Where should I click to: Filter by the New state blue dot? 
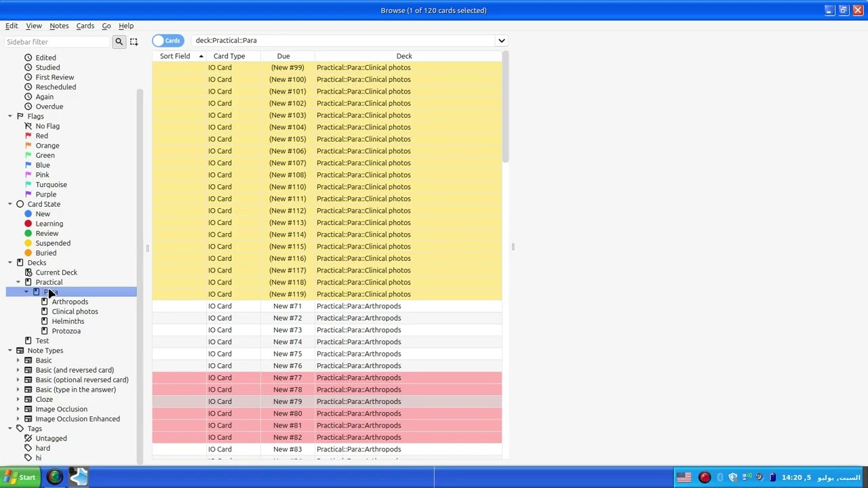pyautogui.click(x=28, y=214)
